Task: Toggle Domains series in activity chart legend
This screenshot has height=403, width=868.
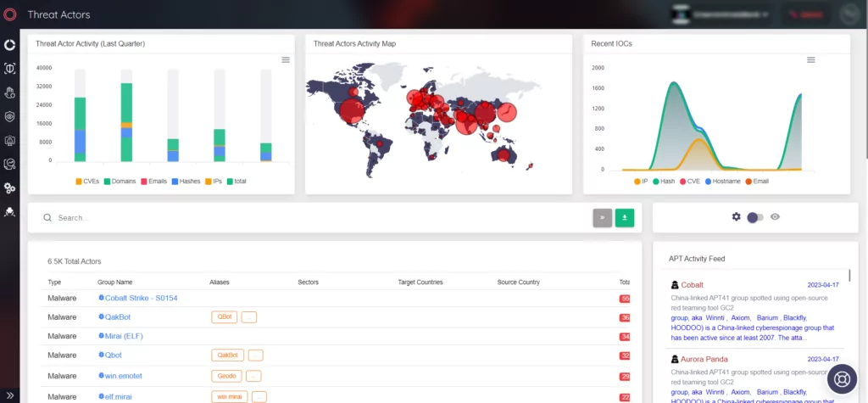Action: pos(120,182)
